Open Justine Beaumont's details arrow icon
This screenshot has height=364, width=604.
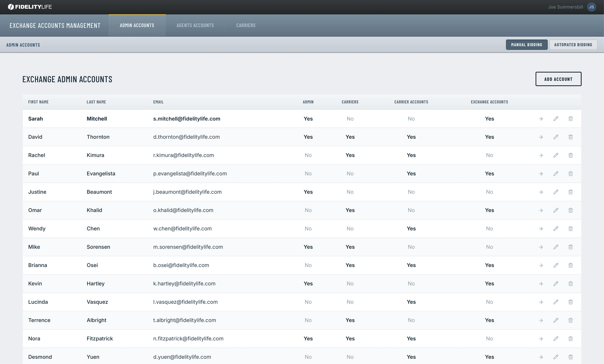(541, 192)
